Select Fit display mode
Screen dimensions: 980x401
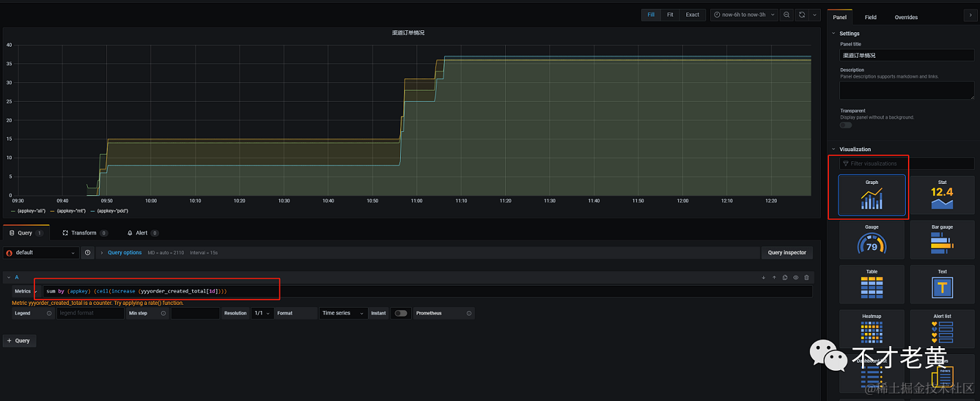670,14
